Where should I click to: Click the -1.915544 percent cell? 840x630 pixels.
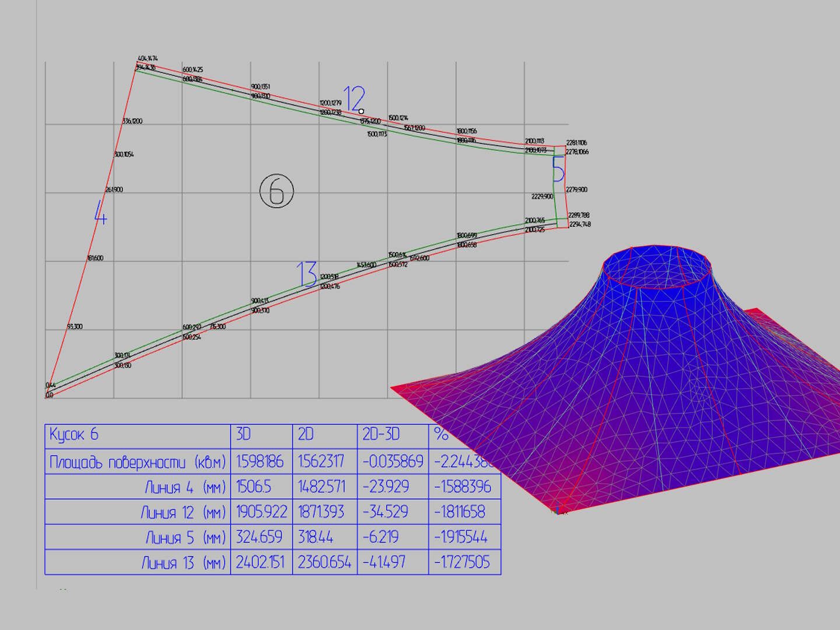coord(461,537)
